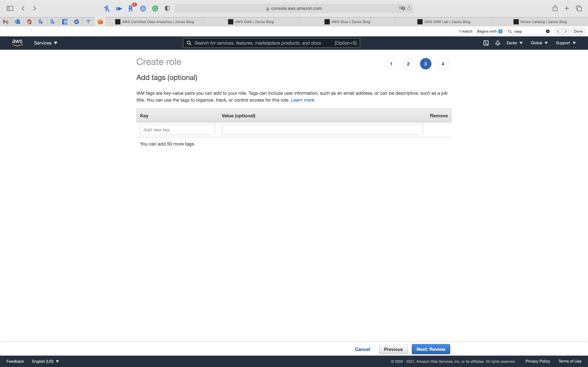The height and width of the screenshot is (367, 588).
Task: Click the page reload icon
Action: point(409,9)
